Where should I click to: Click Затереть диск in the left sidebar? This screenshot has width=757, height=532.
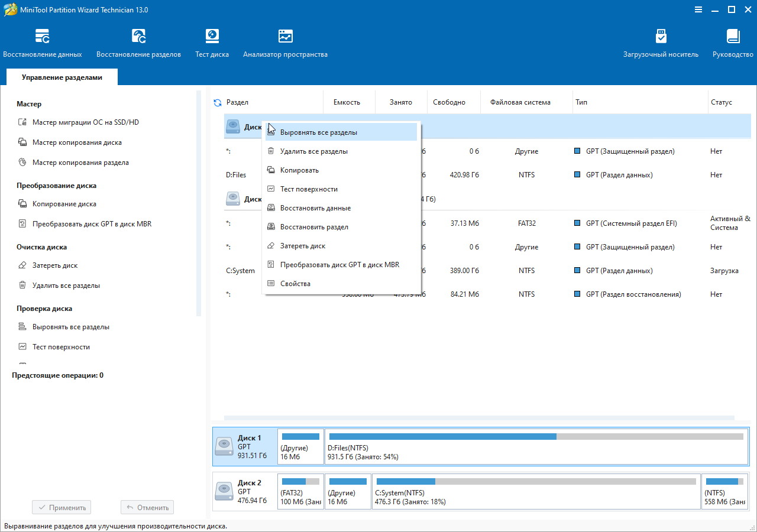[55, 265]
